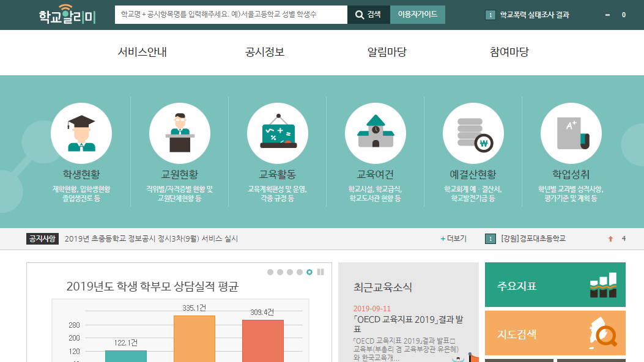Expand notices with 더보기

point(453,238)
